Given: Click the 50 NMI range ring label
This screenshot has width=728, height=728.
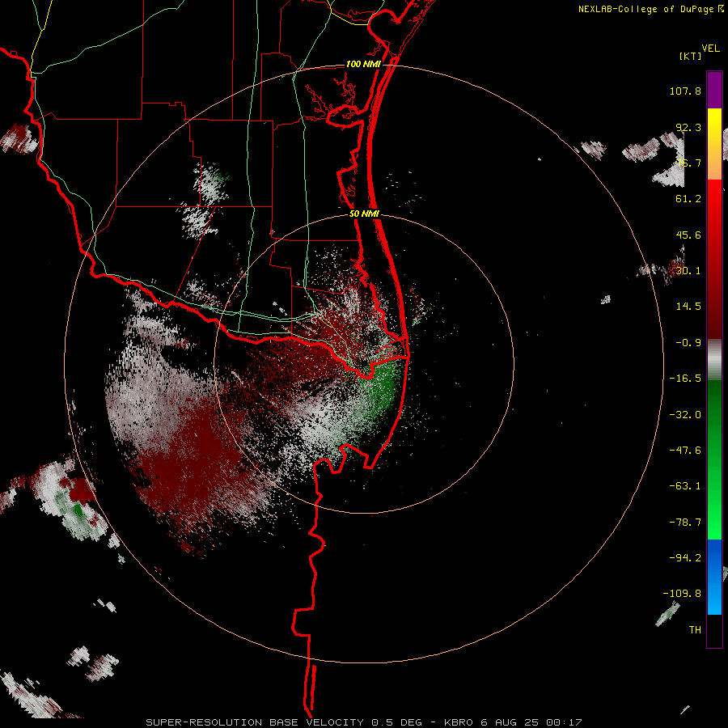Looking at the screenshot, I should [x=365, y=214].
